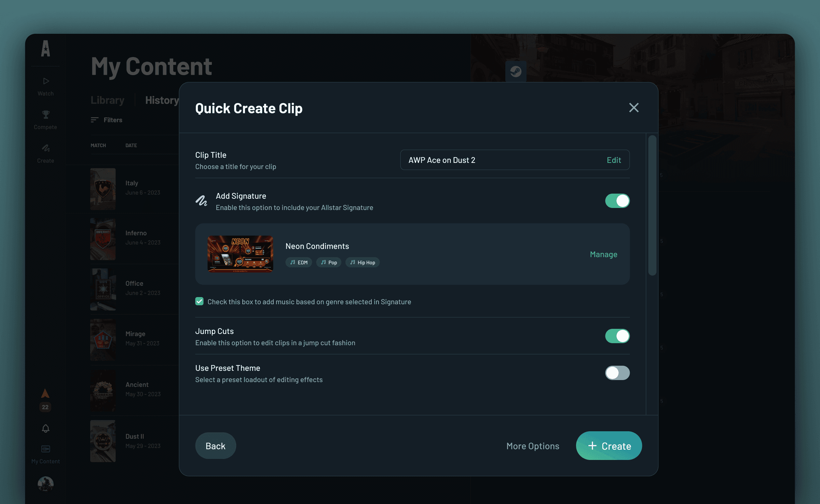Click Manage for Neon Condiments signature
This screenshot has width=820, height=504.
(x=603, y=254)
